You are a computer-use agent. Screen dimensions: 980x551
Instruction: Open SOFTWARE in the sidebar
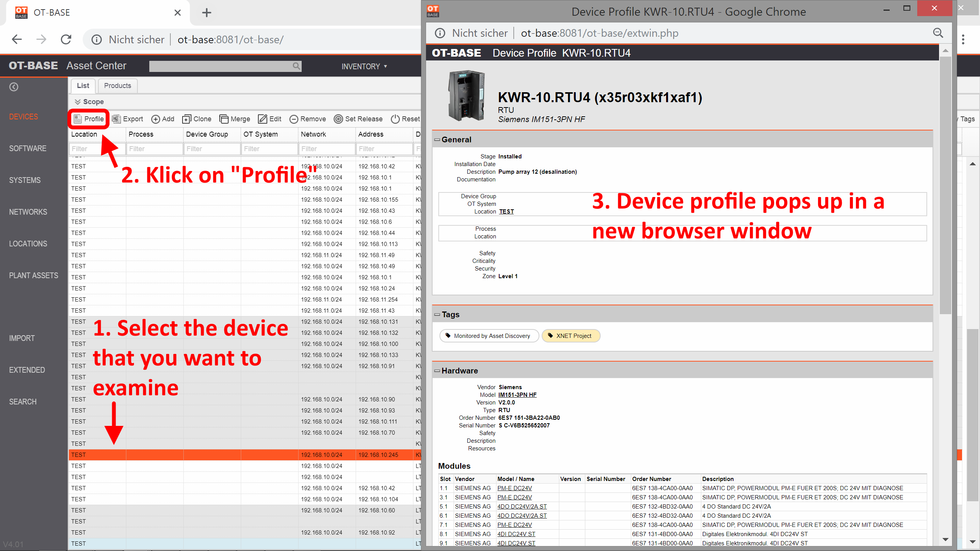[28, 148]
